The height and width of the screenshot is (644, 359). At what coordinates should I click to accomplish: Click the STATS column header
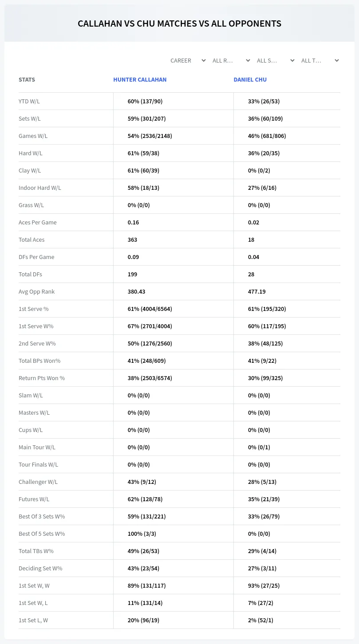tap(27, 80)
